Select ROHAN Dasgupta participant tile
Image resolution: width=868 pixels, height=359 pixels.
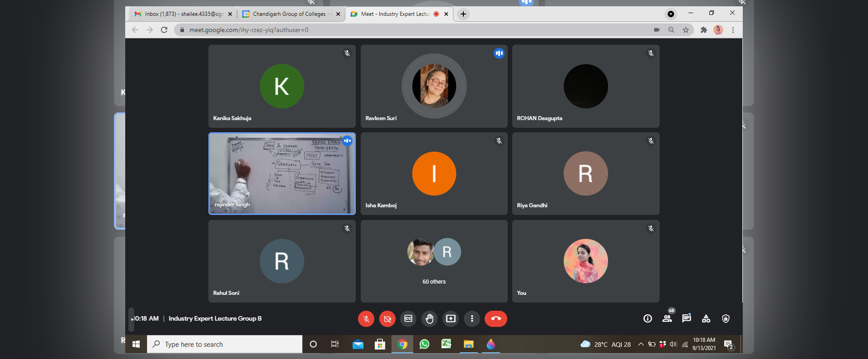(586, 86)
